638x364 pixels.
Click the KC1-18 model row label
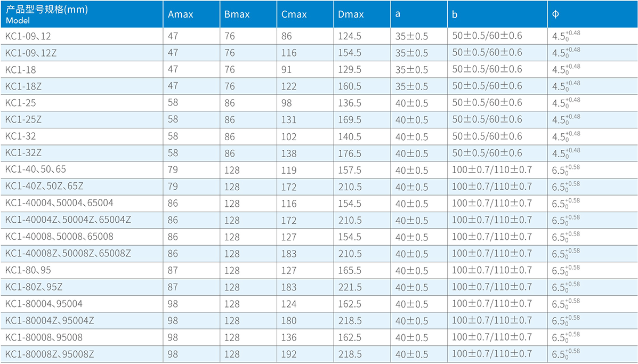[21, 69]
